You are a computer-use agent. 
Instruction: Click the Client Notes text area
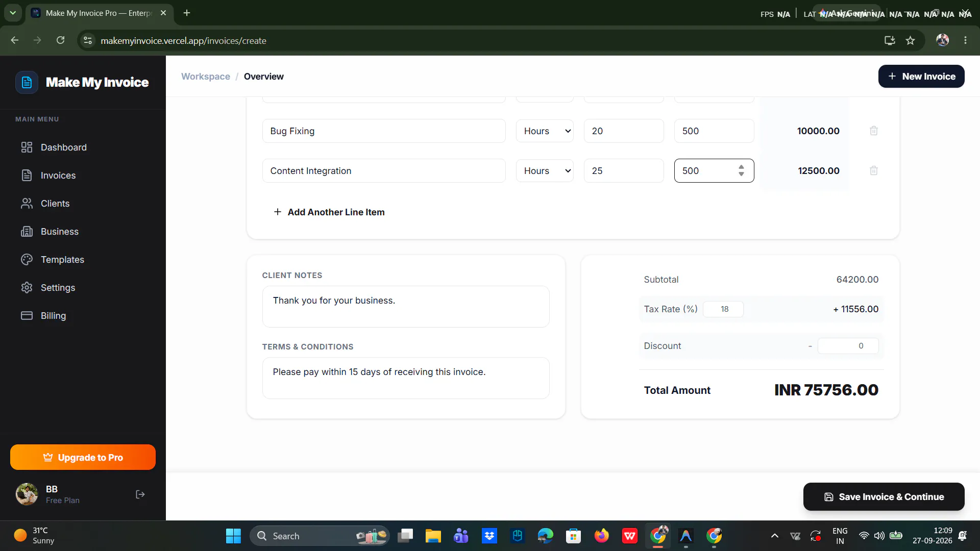click(x=406, y=307)
